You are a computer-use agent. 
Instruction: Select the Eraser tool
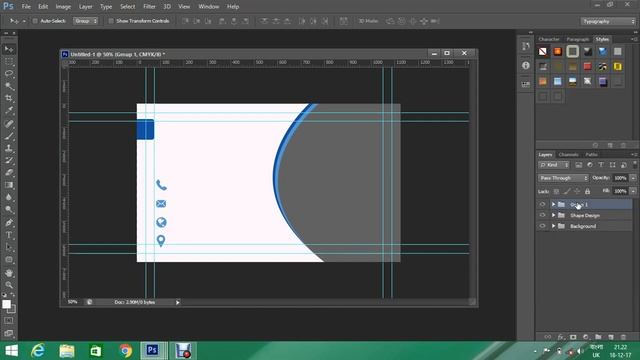coord(9,172)
